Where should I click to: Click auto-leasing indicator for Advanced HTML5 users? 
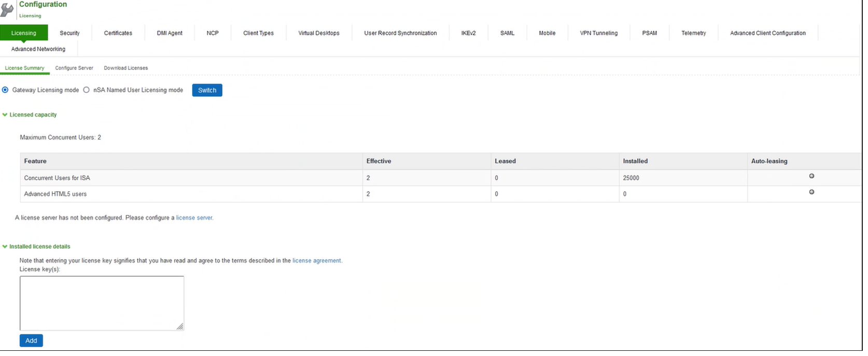point(811,192)
